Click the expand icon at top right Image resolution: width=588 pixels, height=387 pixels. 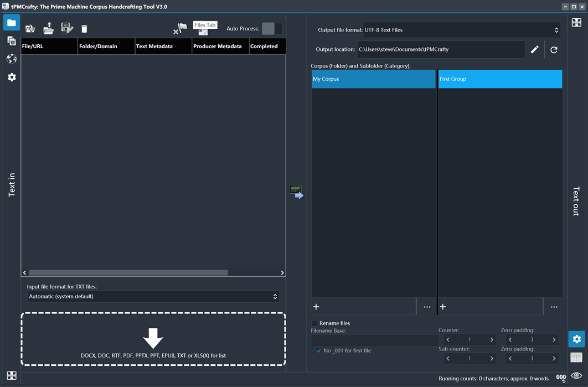coord(576,23)
